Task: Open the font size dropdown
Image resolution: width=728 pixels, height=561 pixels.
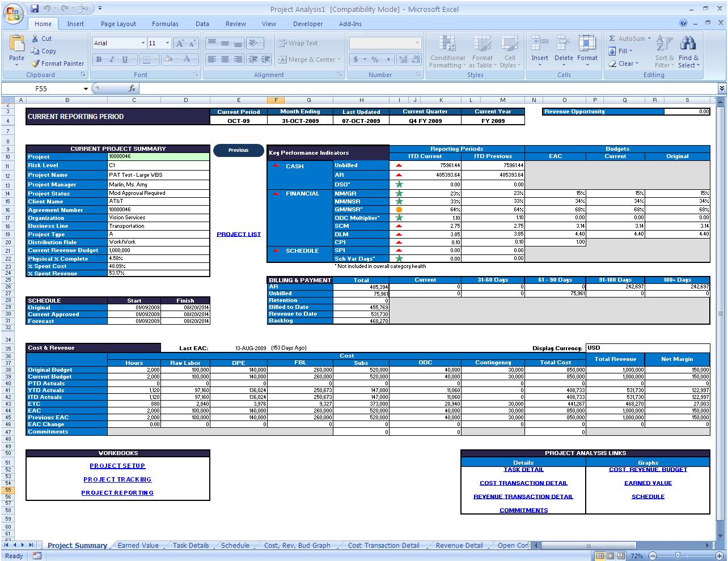Action: coord(167,42)
